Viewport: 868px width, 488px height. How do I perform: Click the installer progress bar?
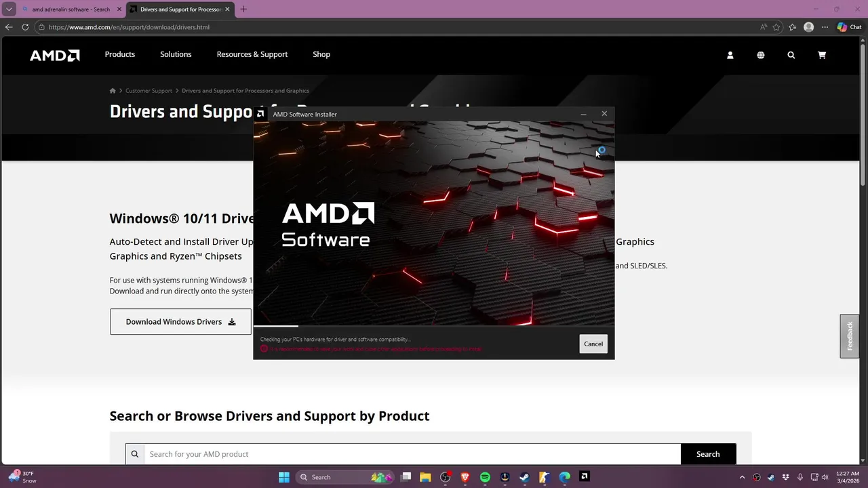434,327
